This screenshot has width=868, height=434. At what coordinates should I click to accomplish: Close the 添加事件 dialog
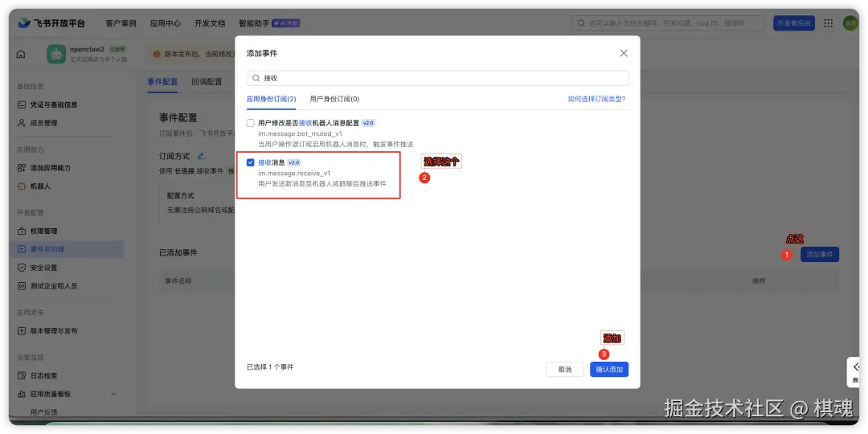(624, 53)
